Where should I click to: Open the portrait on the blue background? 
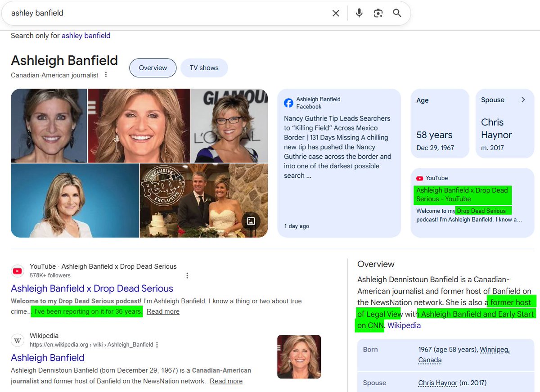(x=75, y=200)
